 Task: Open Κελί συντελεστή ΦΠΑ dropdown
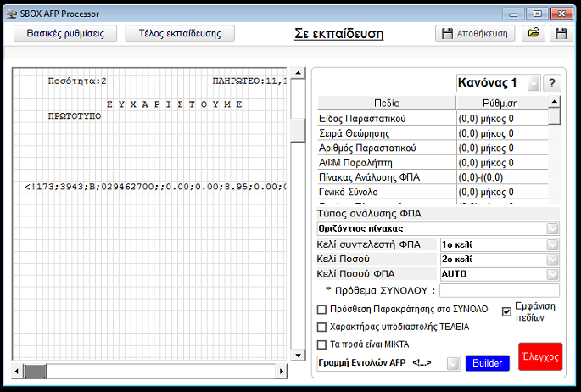pos(552,244)
